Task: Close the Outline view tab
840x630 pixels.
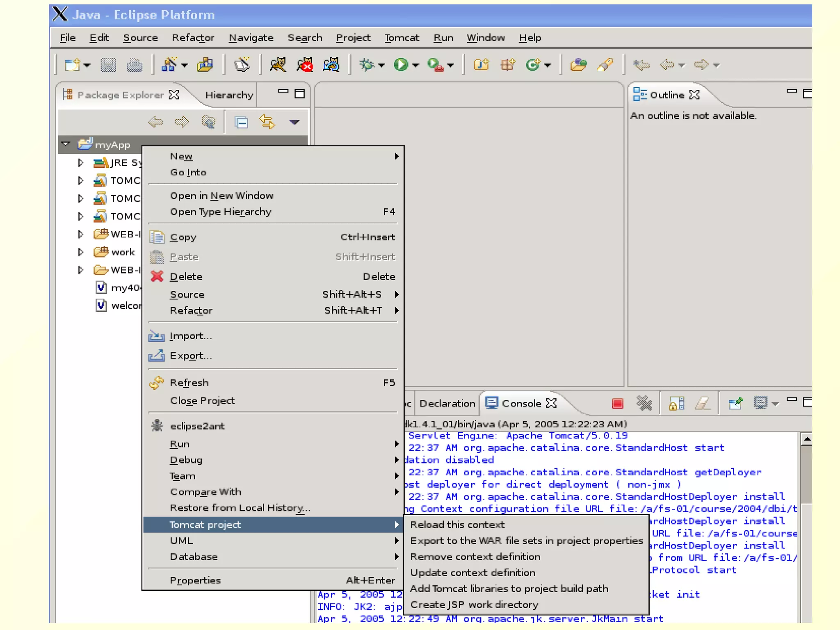Action: [694, 95]
